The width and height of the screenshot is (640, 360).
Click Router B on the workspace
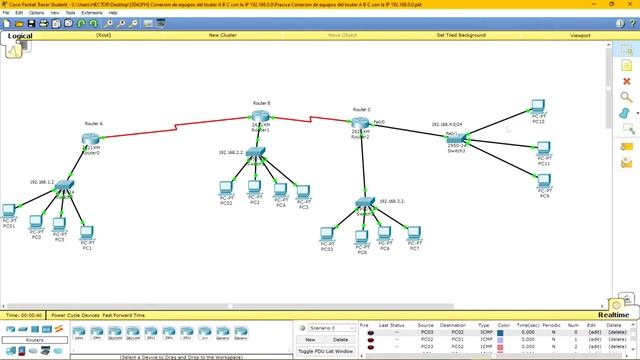pyautogui.click(x=260, y=117)
